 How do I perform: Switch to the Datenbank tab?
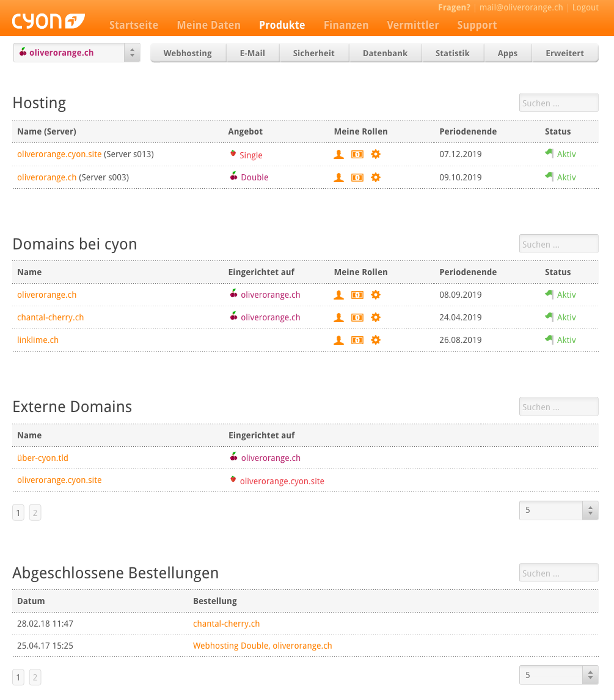point(385,53)
